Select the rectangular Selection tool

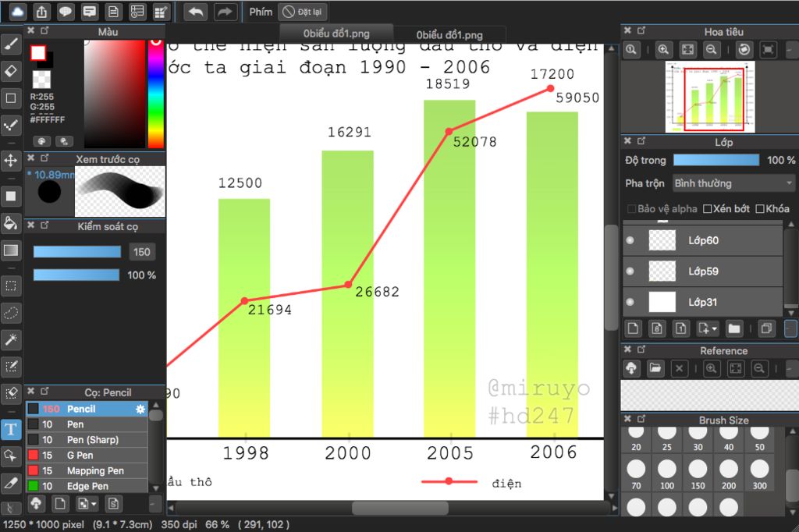click(11, 286)
